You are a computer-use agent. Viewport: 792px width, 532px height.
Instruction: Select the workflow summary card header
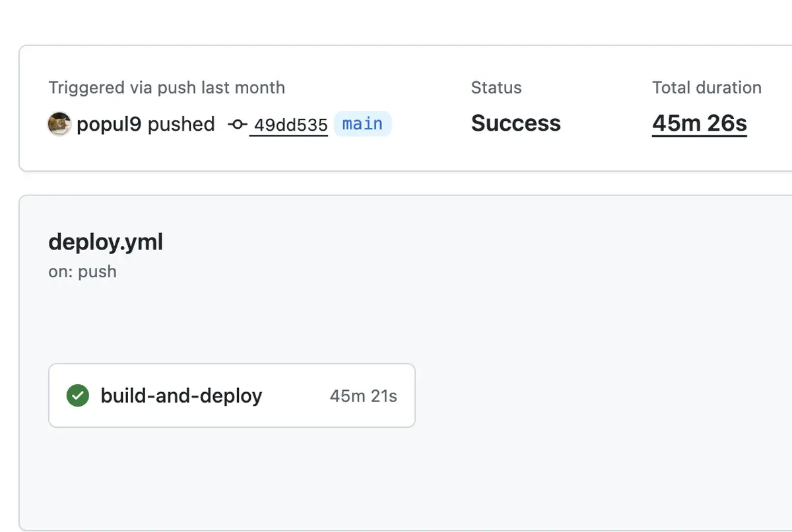(x=396, y=106)
